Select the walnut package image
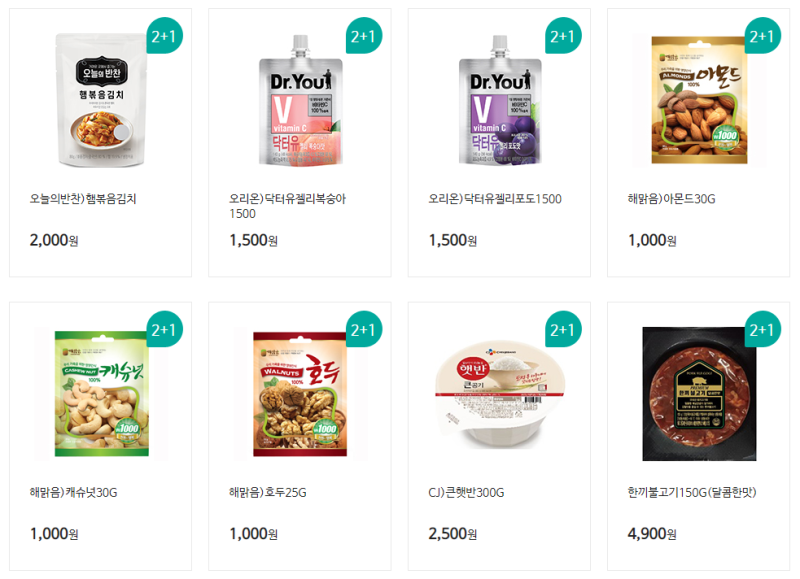The height and width of the screenshot is (579, 800). tap(300, 394)
